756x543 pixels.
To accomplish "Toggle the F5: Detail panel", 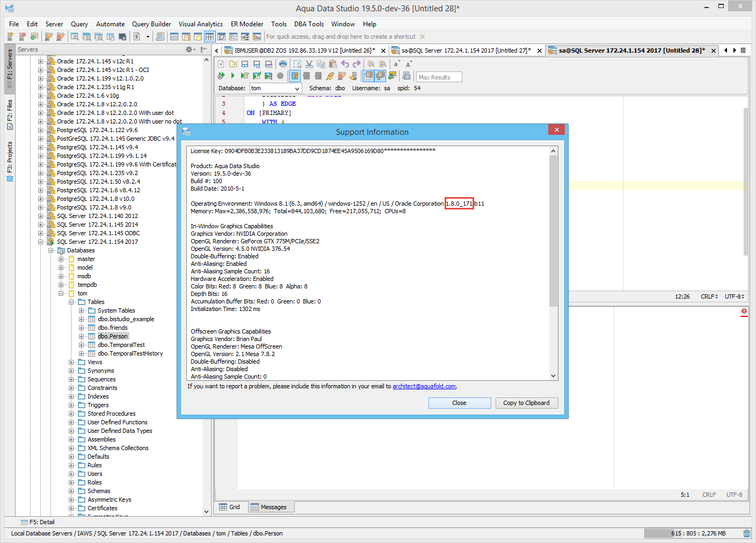I will (38, 522).
